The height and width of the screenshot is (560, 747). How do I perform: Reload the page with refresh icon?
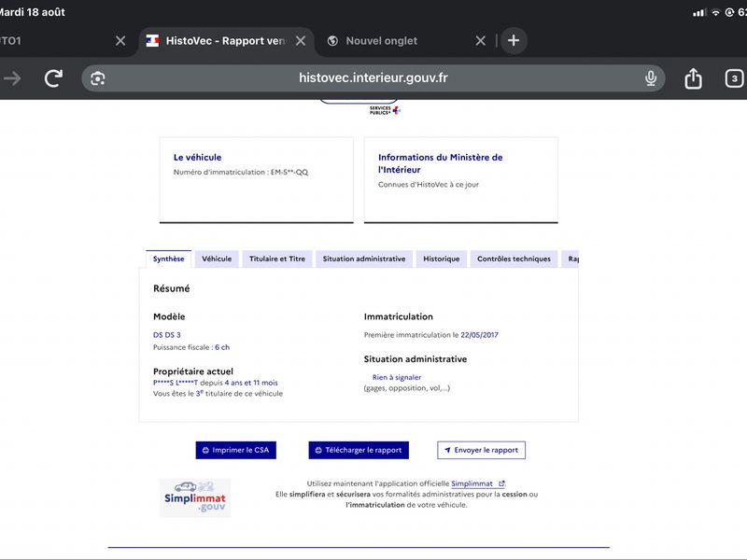[53, 78]
